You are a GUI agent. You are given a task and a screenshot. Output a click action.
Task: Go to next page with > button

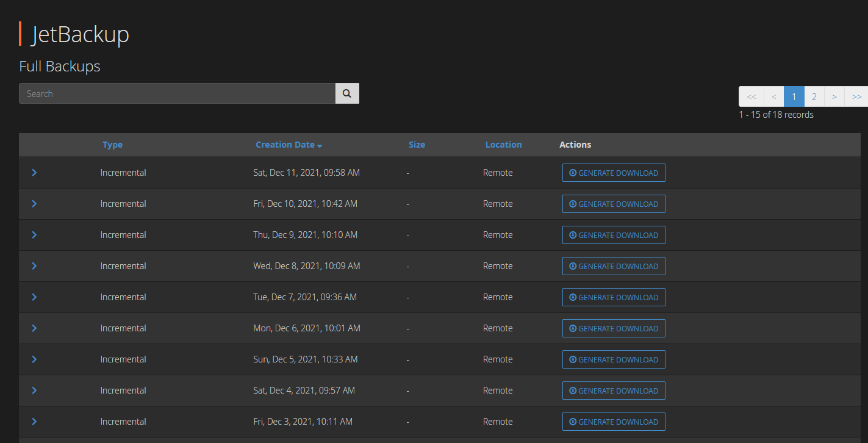click(x=834, y=96)
